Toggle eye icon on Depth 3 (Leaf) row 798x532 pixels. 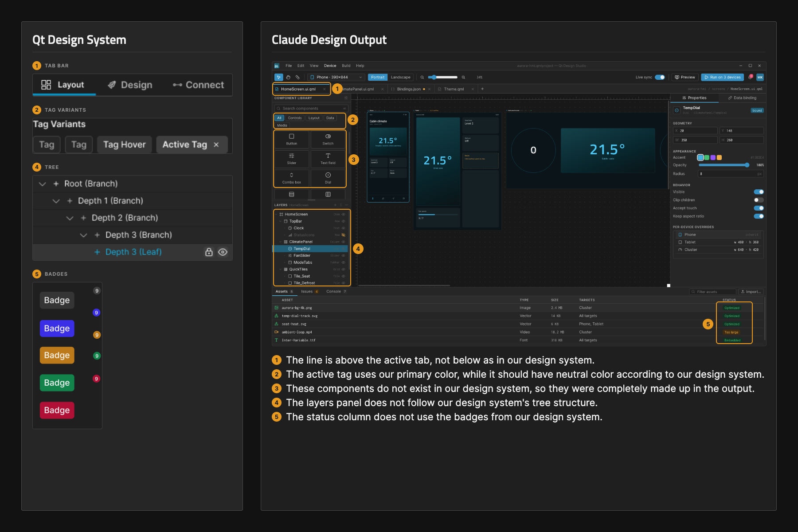[223, 252]
